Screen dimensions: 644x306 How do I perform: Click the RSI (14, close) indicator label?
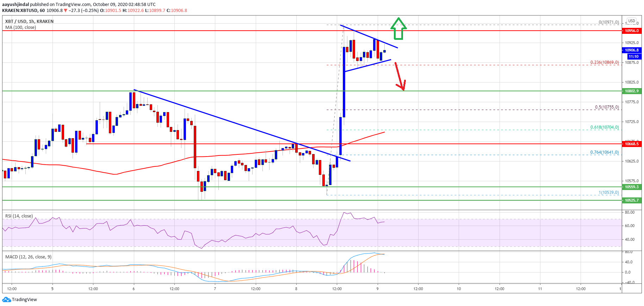19,216
